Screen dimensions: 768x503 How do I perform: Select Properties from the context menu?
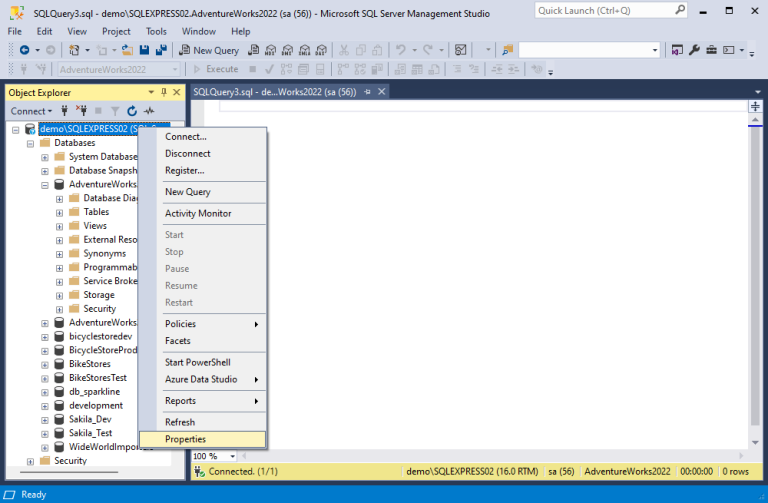[x=186, y=439]
